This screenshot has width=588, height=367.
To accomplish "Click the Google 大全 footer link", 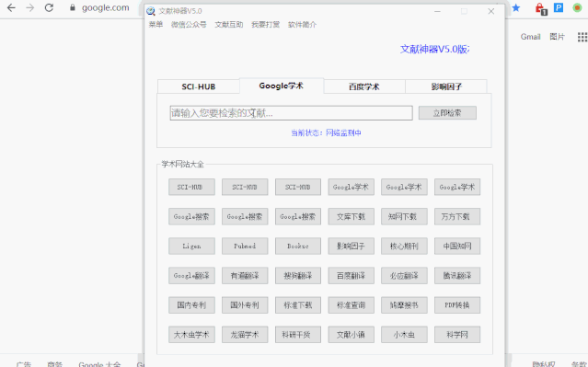I will tap(99, 364).
